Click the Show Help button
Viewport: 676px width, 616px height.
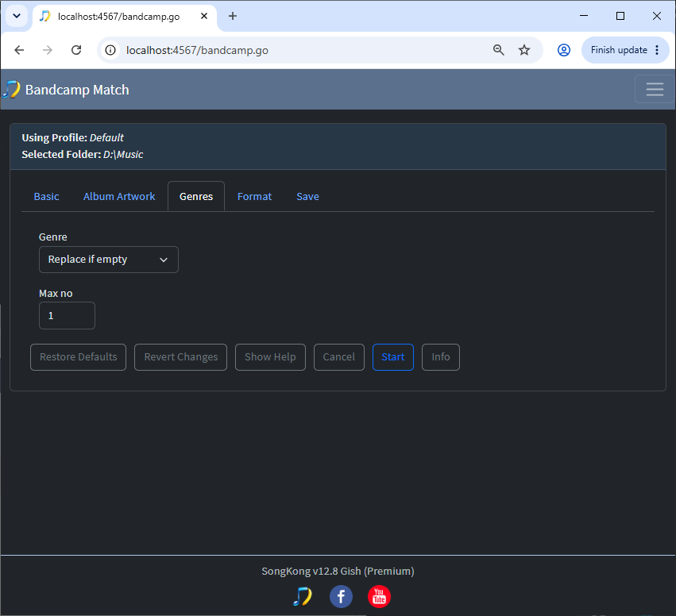pos(270,357)
